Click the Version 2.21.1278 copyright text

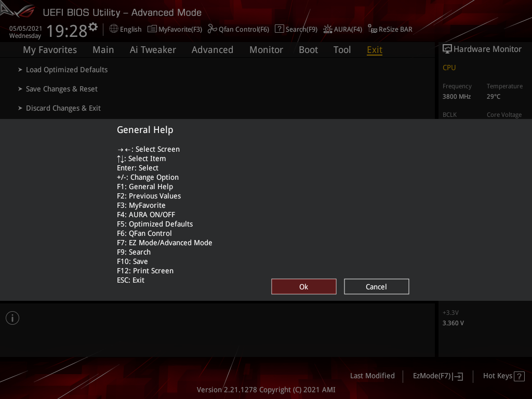pyautogui.click(x=266, y=390)
